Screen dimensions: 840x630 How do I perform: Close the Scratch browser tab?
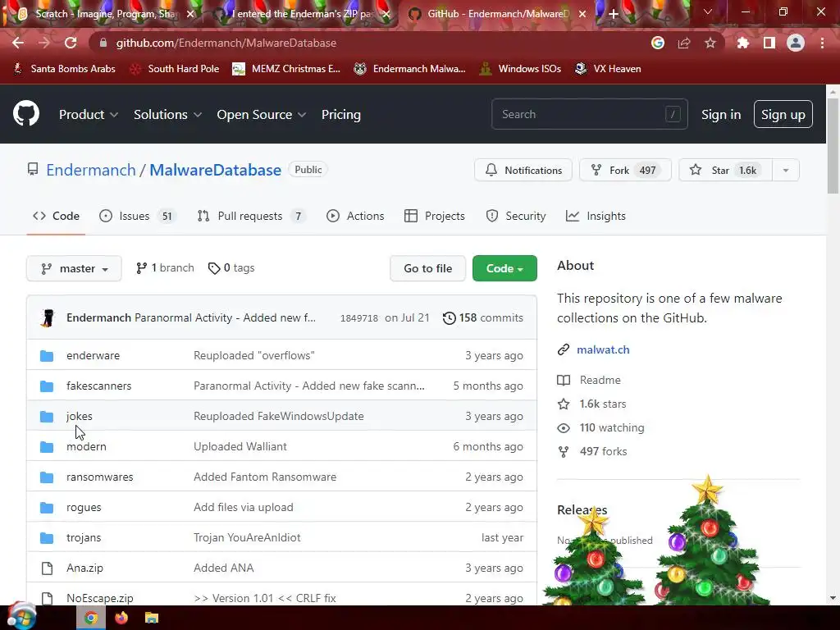(190, 14)
